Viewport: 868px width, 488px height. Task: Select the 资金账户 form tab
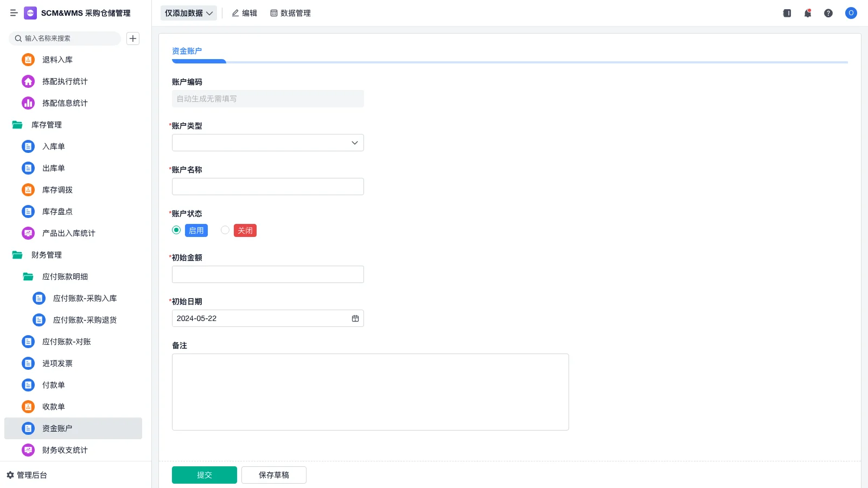[187, 51]
